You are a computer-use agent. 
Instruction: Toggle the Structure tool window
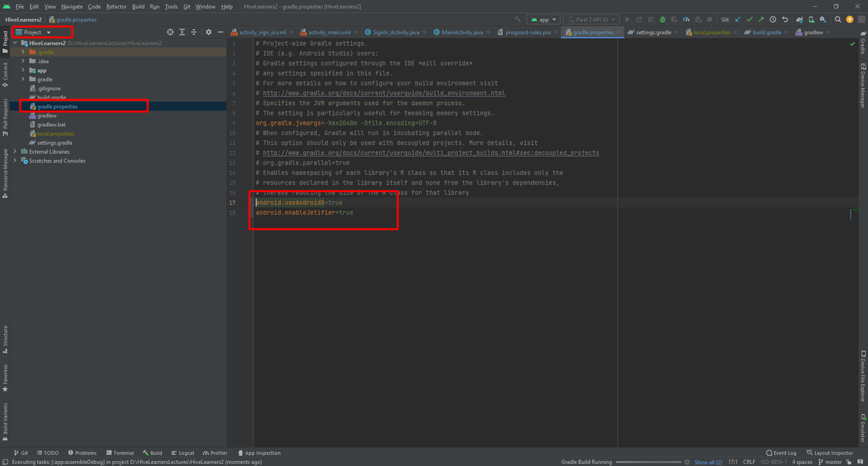click(5, 340)
